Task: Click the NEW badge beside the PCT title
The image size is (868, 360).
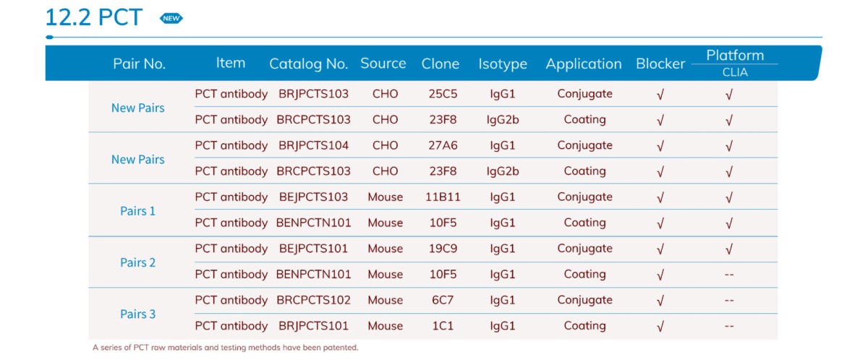Action: click(x=171, y=18)
